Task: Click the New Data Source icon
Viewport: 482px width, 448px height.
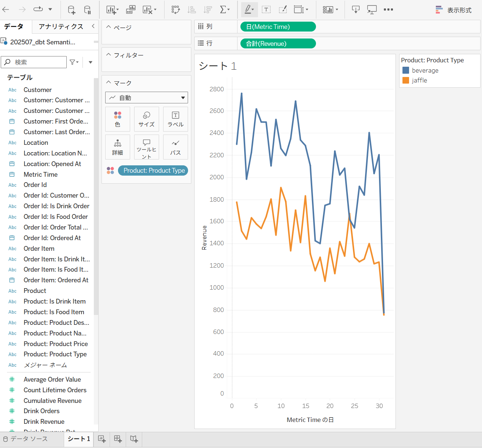Action: pyautogui.click(x=71, y=10)
